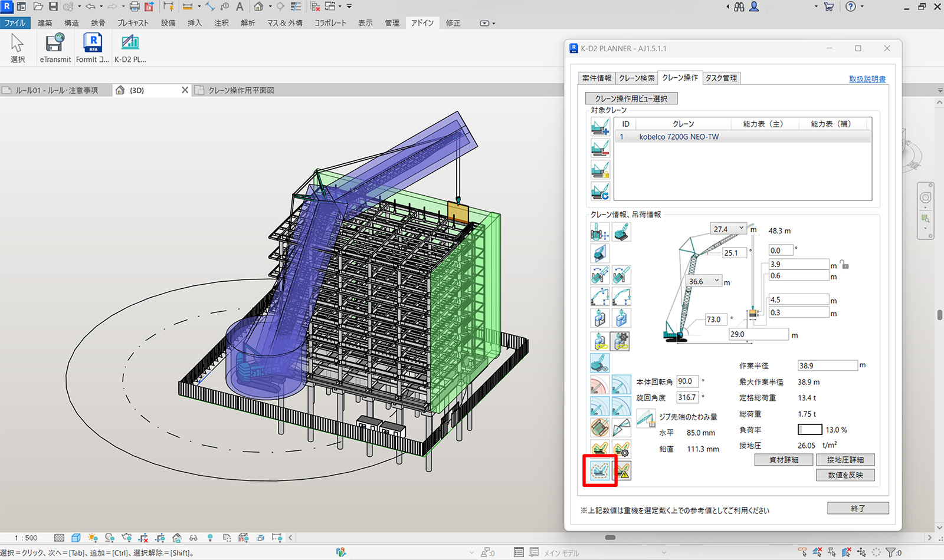The width and height of the screenshot is (944, 560).
Task: Click the jib tip deflection icon
Action: [645, 418]
